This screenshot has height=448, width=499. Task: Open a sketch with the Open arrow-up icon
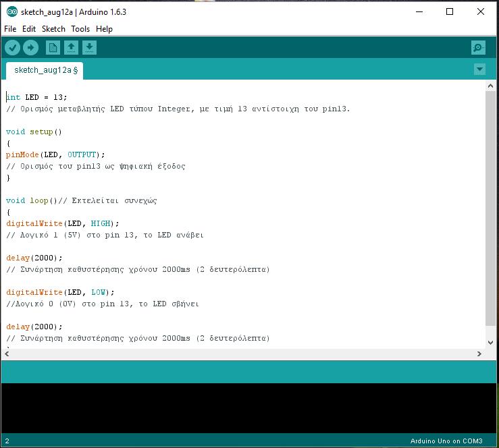[x=71, y=48]
